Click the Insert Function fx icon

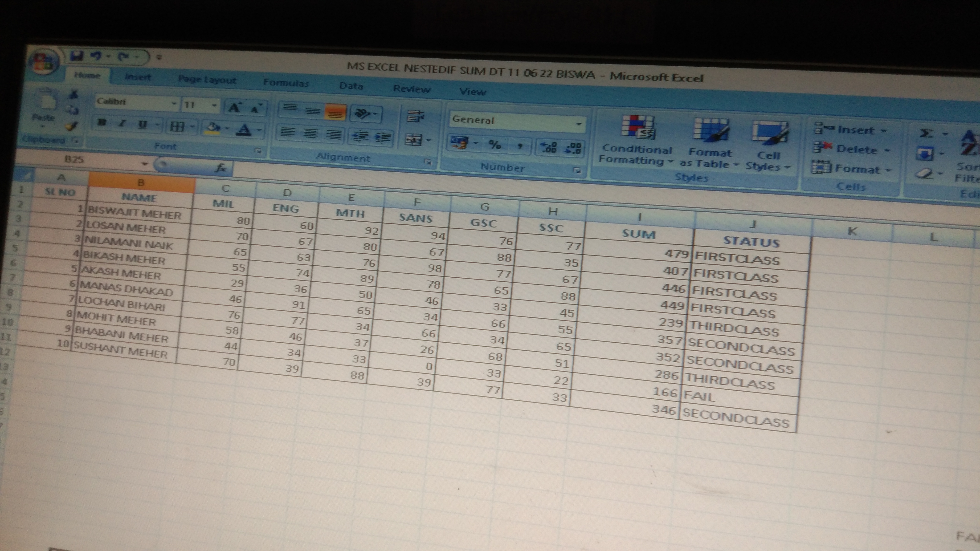(x=221, y=167)
